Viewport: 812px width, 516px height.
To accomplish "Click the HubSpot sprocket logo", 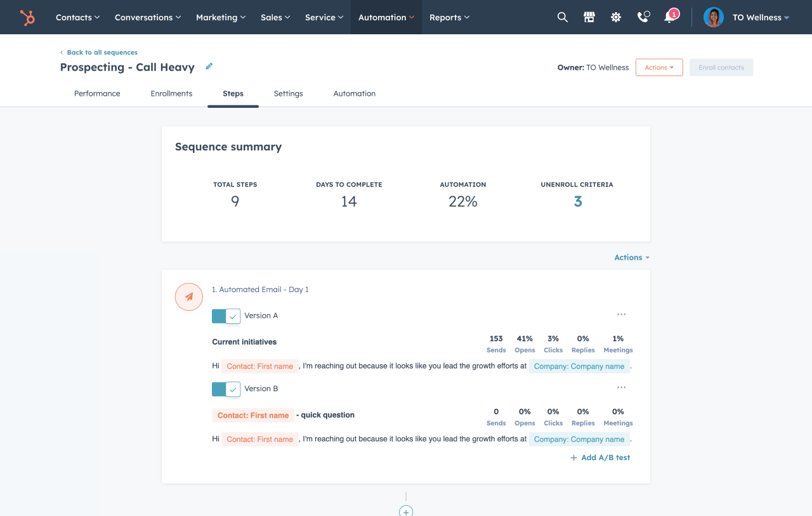I will tap(27, 18).
